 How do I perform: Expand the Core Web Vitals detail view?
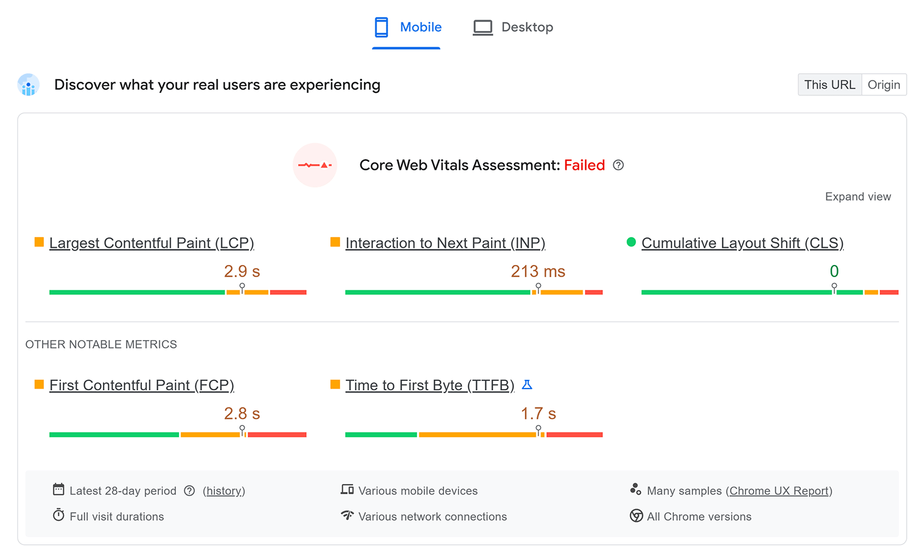[858, 196]
